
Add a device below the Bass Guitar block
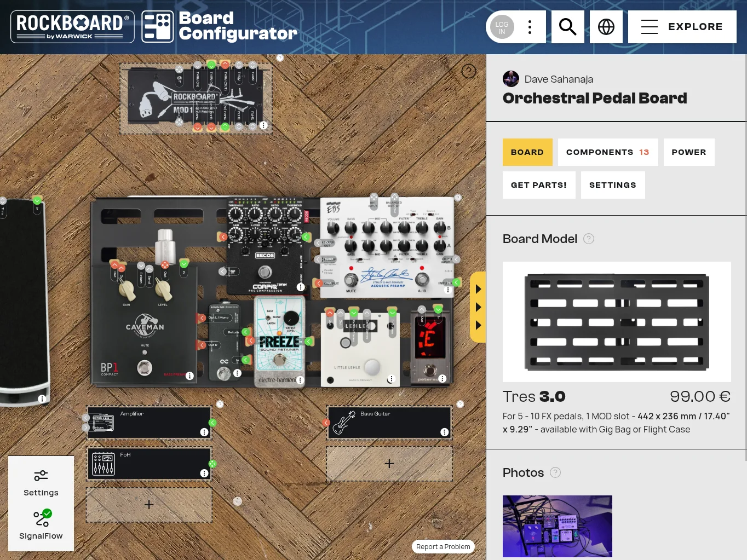click(x=389, y=464)
